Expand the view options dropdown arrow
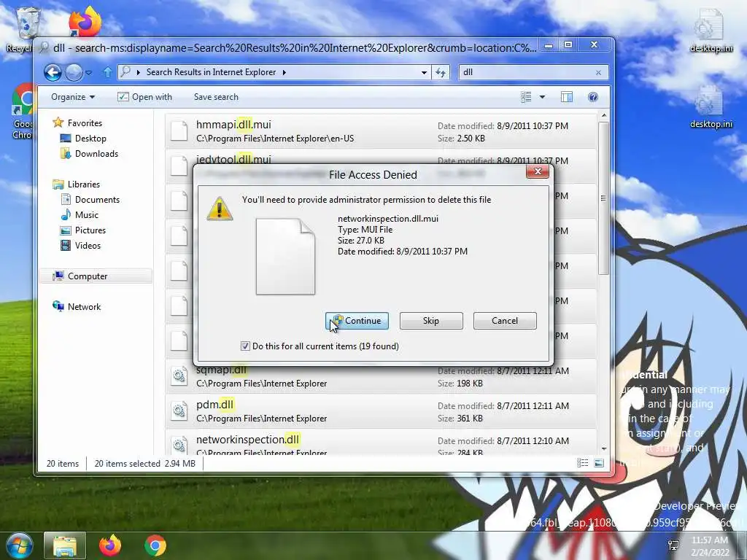Screen dimensions: 747x560 coord(542,97)
